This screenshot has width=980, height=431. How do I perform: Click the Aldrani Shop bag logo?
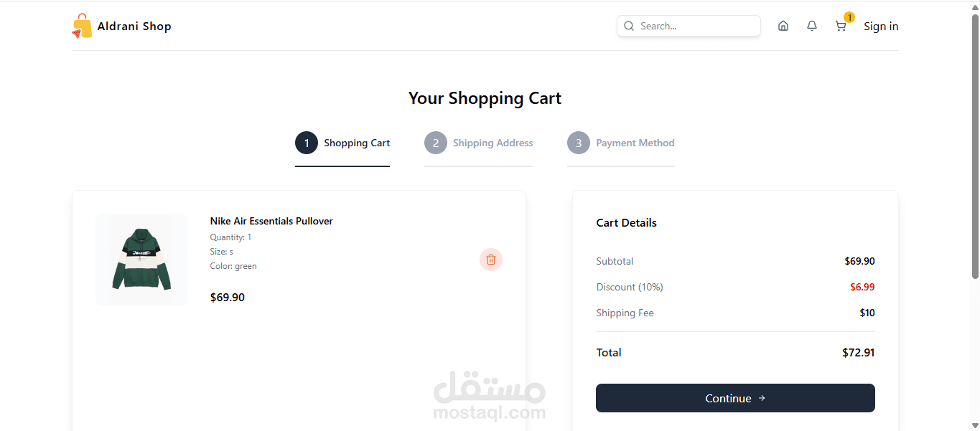[82, 26]
